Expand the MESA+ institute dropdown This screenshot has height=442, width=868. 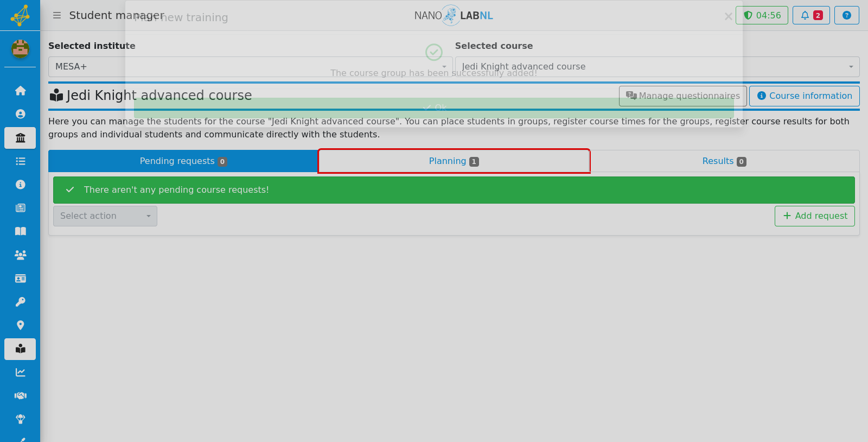coord(251,67)
